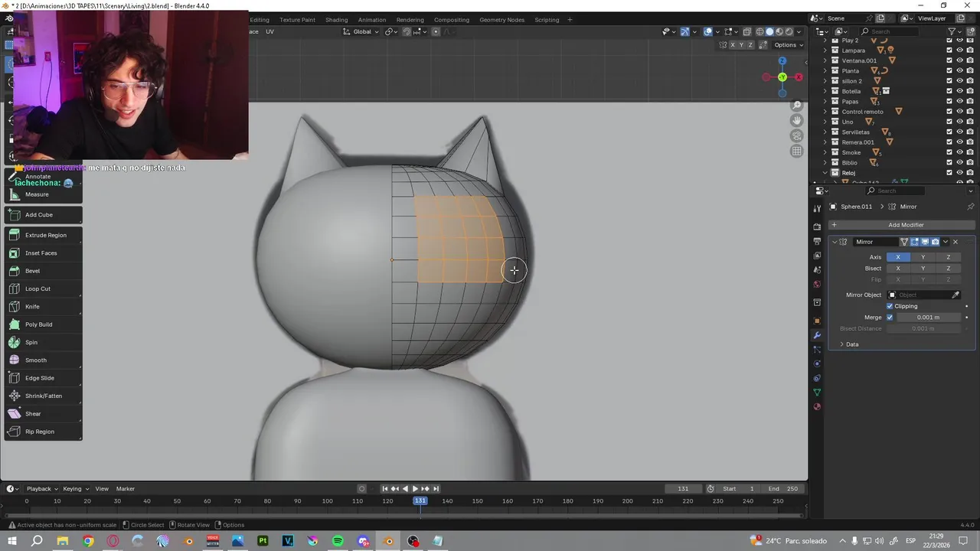Select the Edge Slide tool

point(43,378)
